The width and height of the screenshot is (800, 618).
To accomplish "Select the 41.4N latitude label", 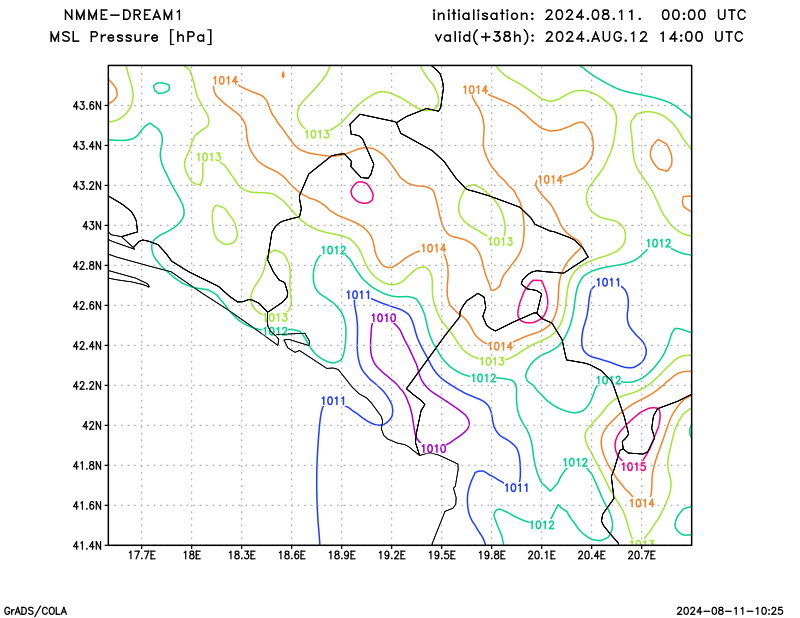I will point(87,545).
